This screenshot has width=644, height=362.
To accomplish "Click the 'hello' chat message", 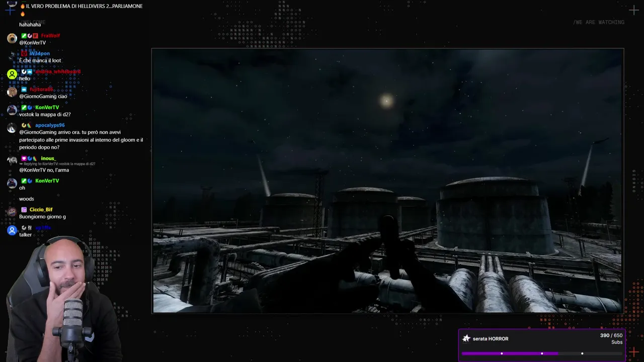I will point(25,78).
